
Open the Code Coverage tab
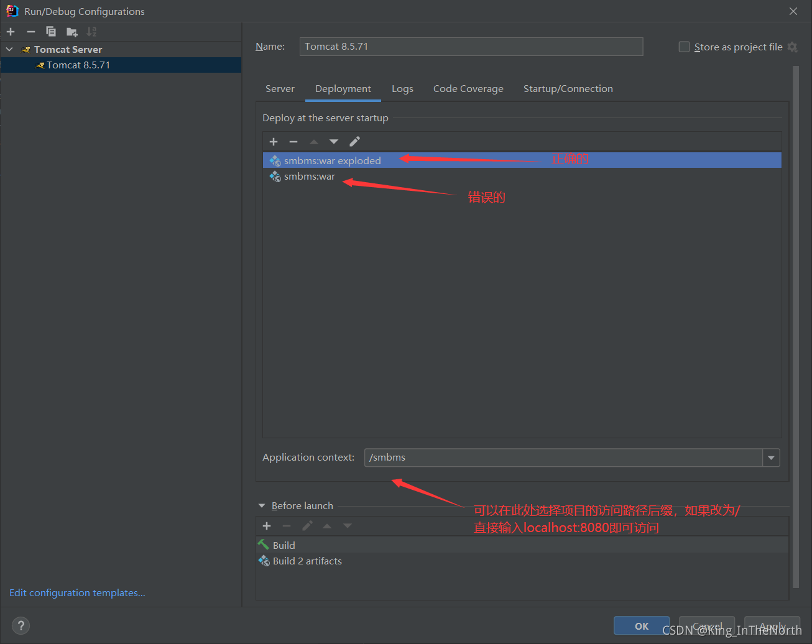click(x=468, y=89)
